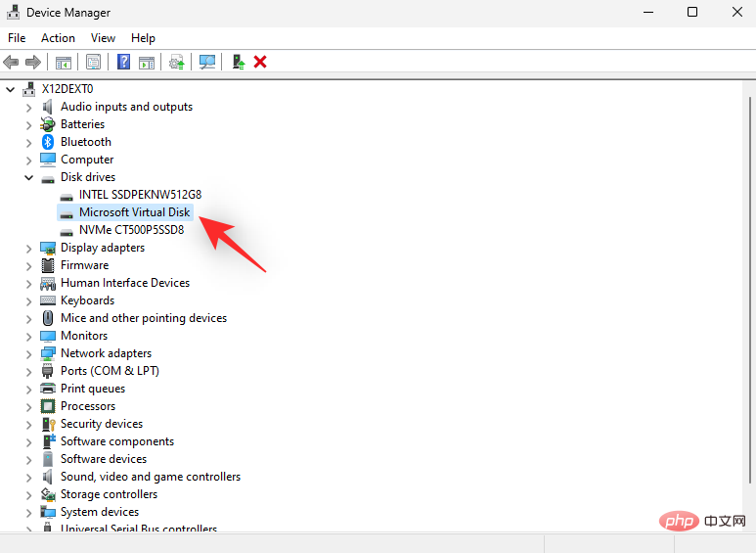Click the Batteries category icon
Image resolution: width=756 pixels, height=553 pixels.
[48, 124]
